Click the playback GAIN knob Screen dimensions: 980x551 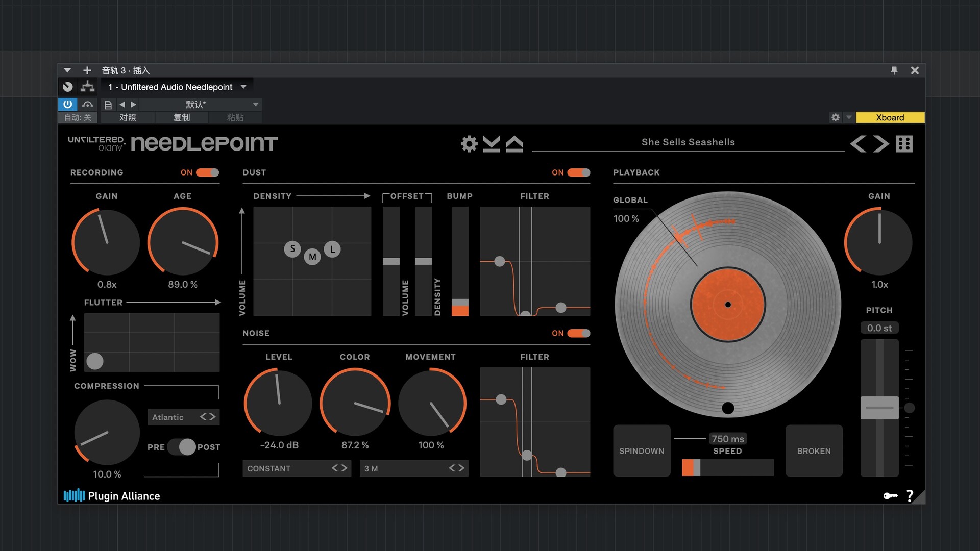click(x=879, y=242)
